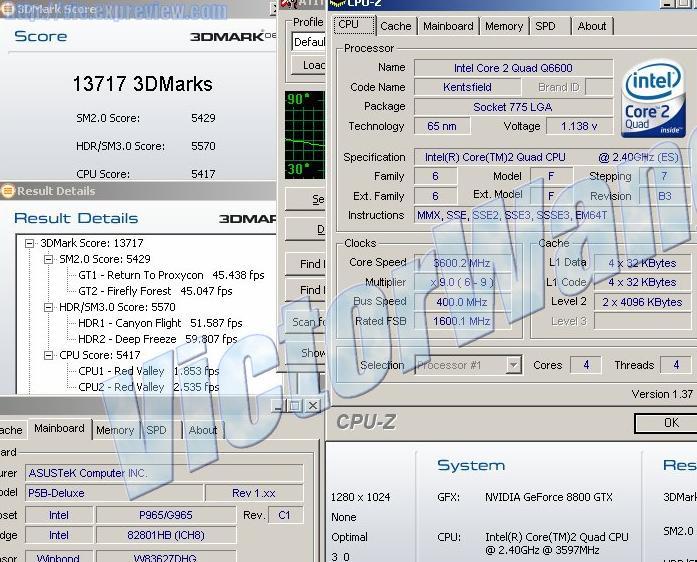Click the Default profile field in ATITool

pyautogui.click(x=309, y=42)
